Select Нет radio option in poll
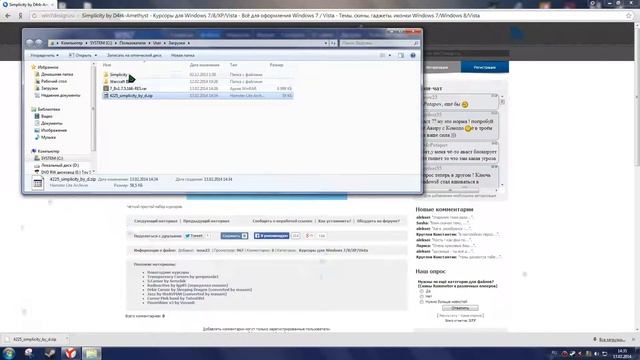640x360 pixels. (x=422, y=296)
